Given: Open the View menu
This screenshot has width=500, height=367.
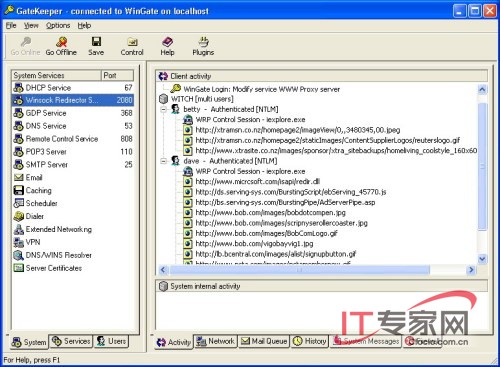Looking at the screenshot, I should pyautogui.click(x=31, y=26).
